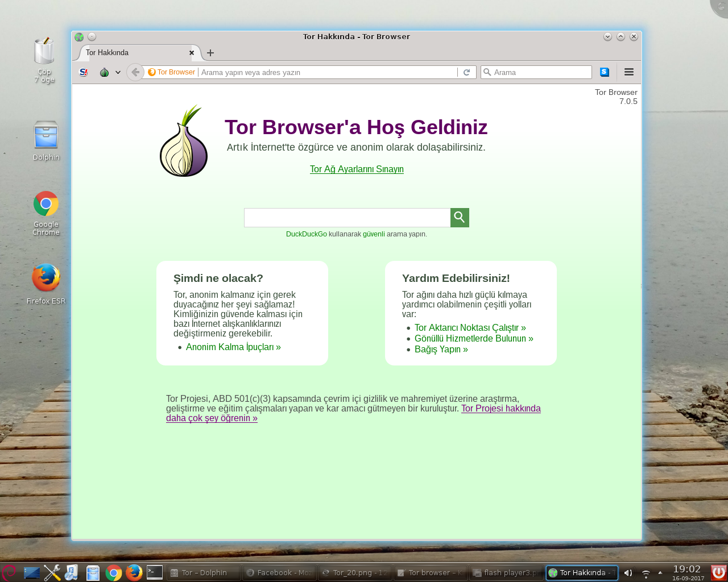Open the file cabinet icon in taskbar
Image resolution: width=728 pixels, height=582 pixels.
(x=93, y=572)
